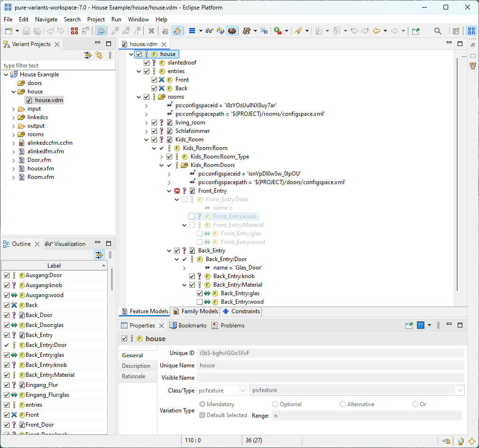Close the Variant Projects view
Viewport: 479px width, 448px height.
click(56, 44)
